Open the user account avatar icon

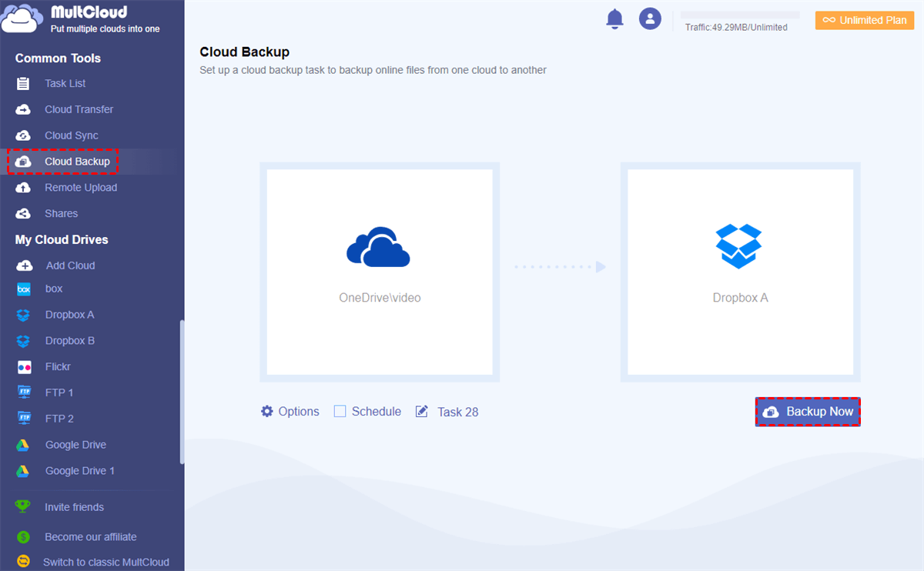click(651, 19)
